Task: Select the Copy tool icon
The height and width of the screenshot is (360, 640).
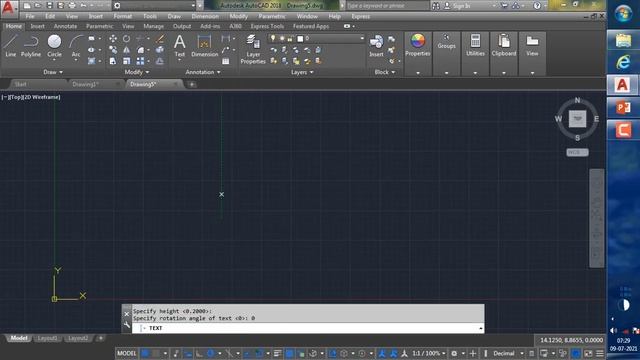Action: pyautogui.click(x=113, y=50)
